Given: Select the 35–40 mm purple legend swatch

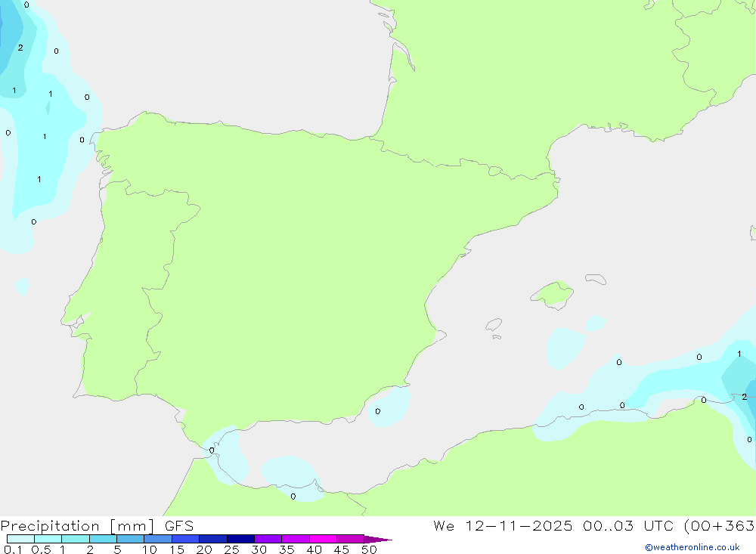Looking at the screenshot, I should [x=296, y=539].
